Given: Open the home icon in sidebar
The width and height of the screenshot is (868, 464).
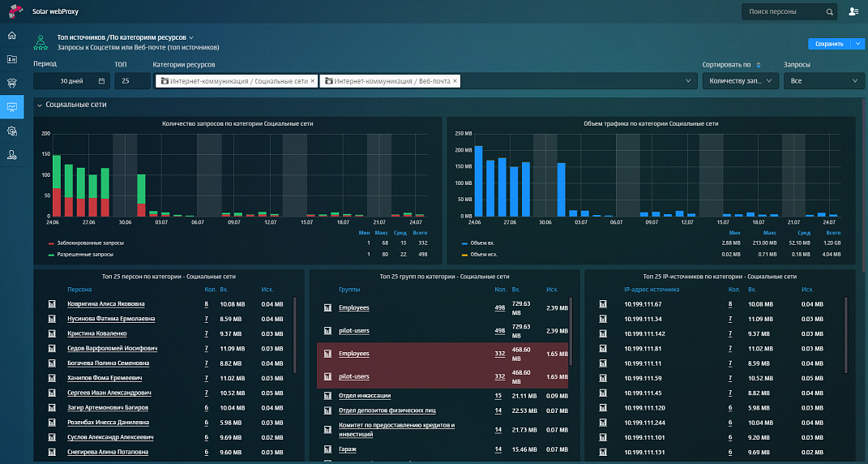Looking at the screenshot, I should point(11,36).
